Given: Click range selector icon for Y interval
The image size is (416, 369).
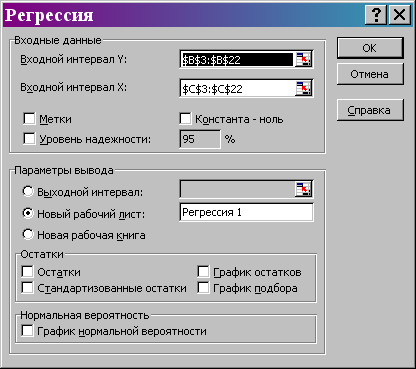Looking at the screenshot, I should coord(303,60).
